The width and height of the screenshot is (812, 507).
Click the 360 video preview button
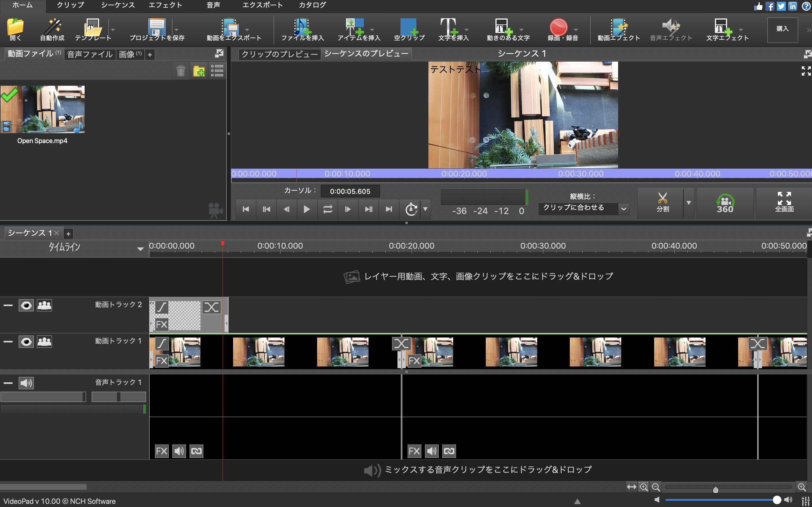tap(725, 203)
